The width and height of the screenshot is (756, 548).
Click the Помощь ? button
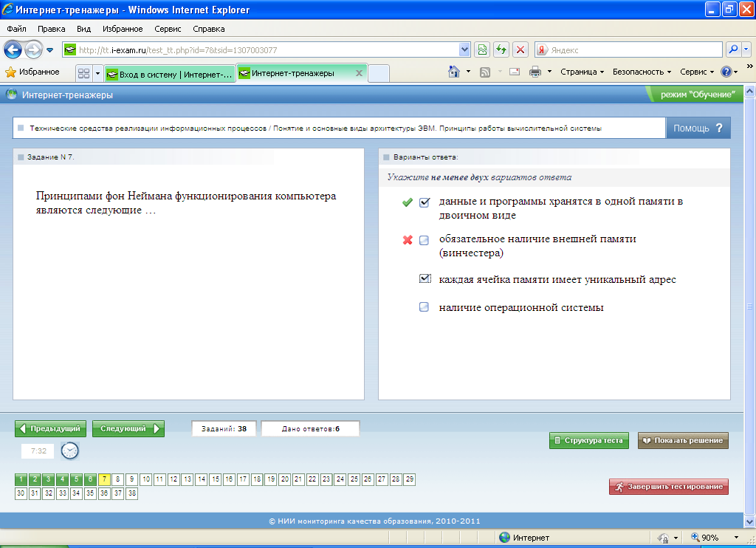click(698, 128)
